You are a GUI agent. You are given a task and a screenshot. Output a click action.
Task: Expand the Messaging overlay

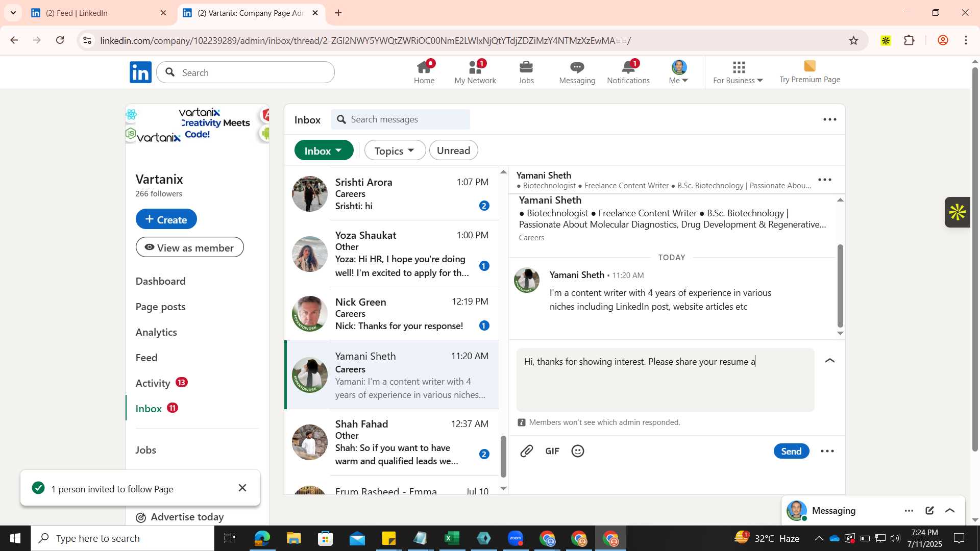[x=950, y=511]
